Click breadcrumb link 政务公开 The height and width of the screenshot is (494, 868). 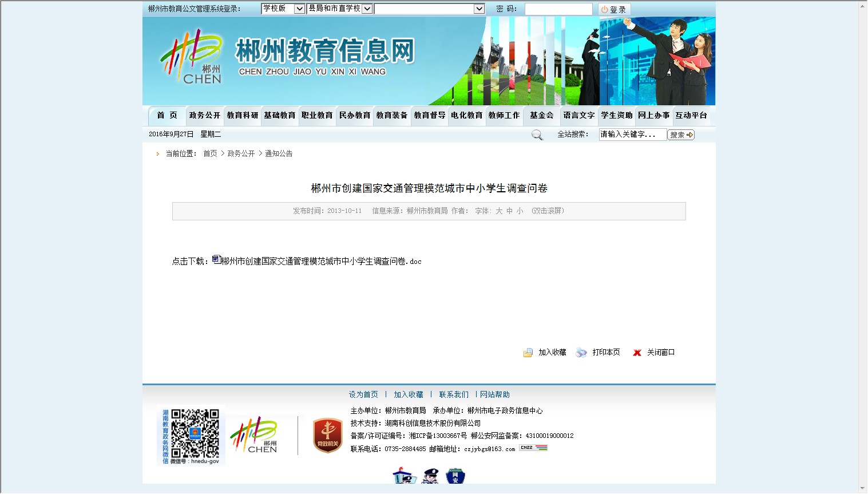(x=241, y=153)
